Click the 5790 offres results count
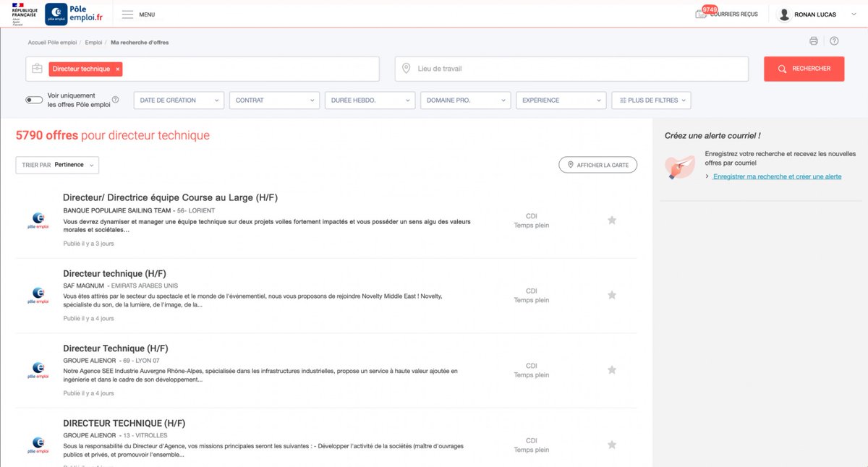 click(47, 135)
